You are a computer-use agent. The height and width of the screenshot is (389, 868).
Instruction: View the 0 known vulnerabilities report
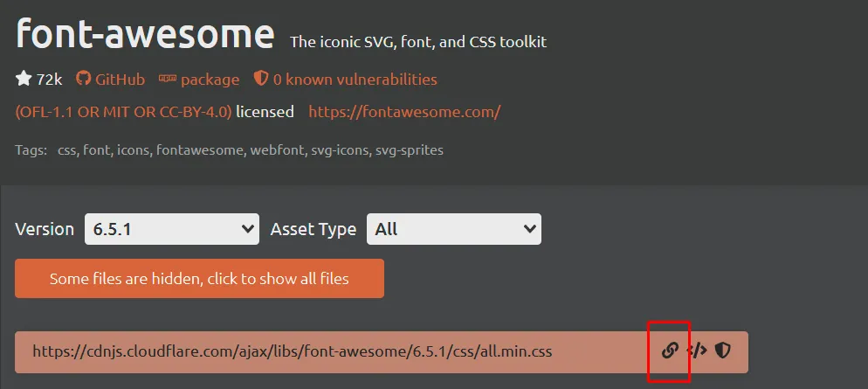345,80
